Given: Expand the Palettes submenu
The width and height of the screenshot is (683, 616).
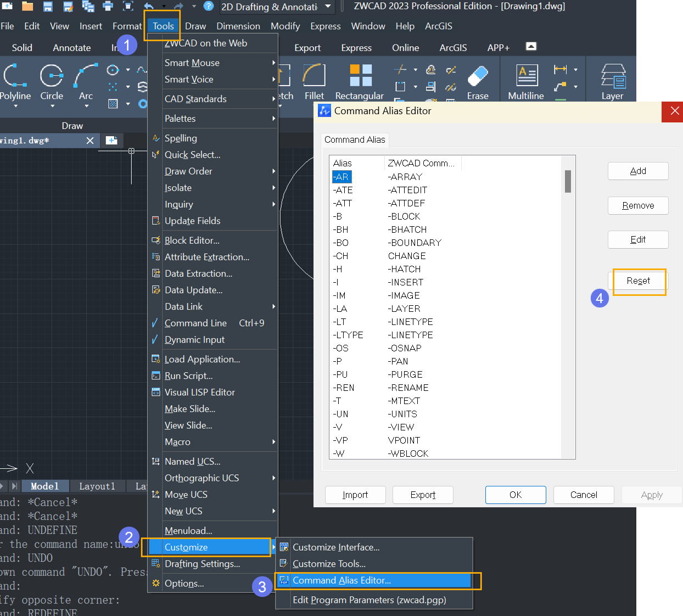Looking at the screenshot, I should pyautogui.click(x=212, y=119).
